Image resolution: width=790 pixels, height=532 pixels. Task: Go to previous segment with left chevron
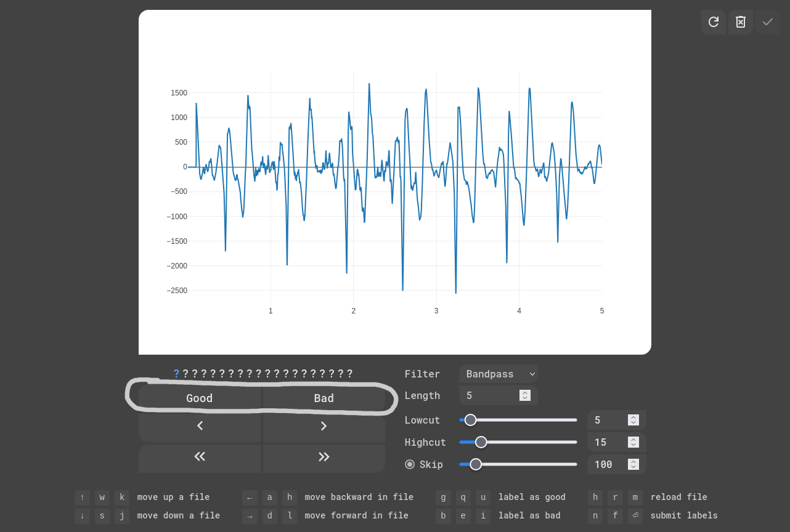(200, 426)
